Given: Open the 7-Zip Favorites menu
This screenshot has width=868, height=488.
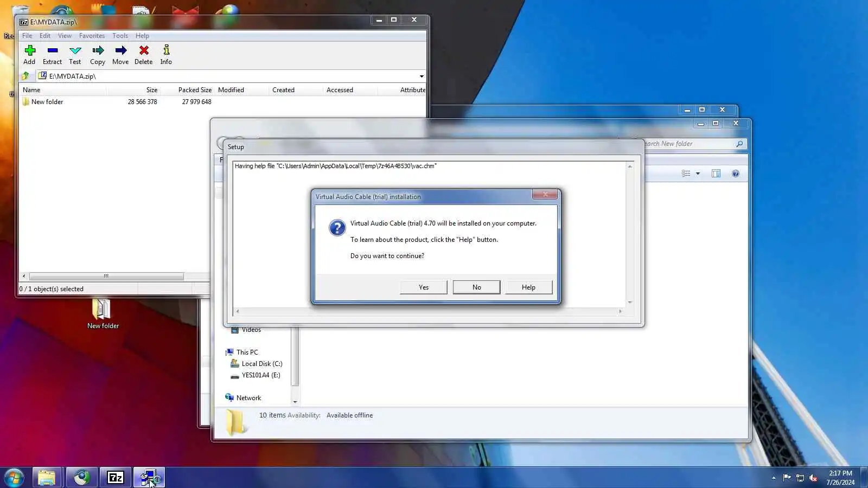Looking at the screenshot, I should click(92, 36).
